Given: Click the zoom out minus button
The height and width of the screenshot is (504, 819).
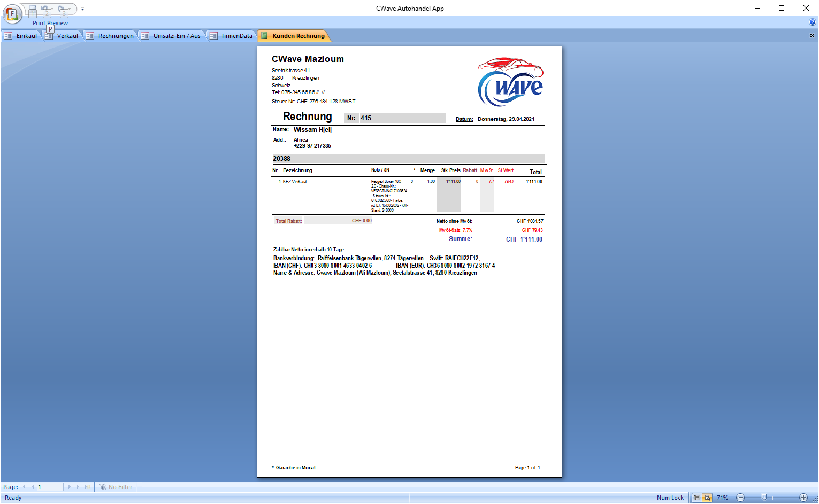Looking at the screenshot, I should (x=740, y=498).
